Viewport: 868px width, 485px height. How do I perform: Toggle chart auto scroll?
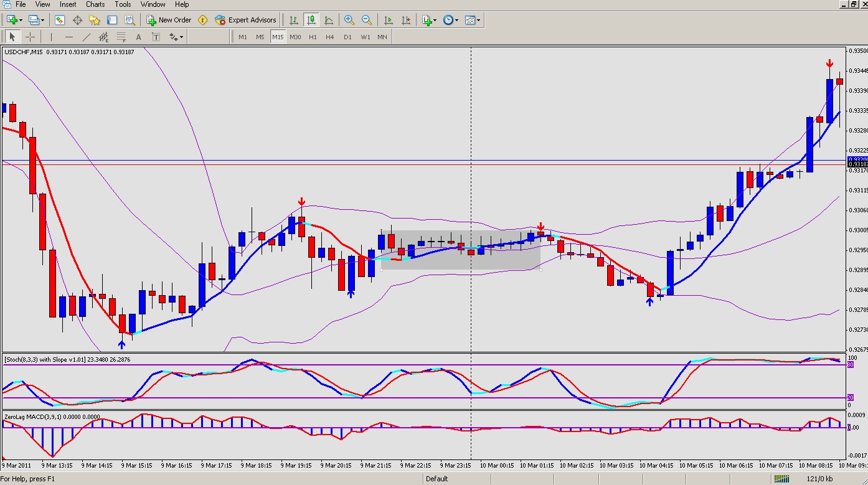[389, 20]
